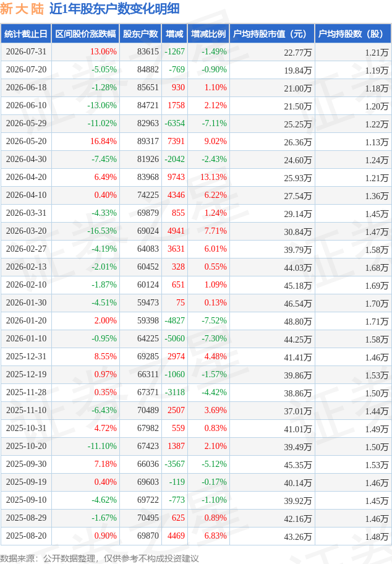
Task: Click the 2025-12-31 date cell
Action: pos(26,356)
